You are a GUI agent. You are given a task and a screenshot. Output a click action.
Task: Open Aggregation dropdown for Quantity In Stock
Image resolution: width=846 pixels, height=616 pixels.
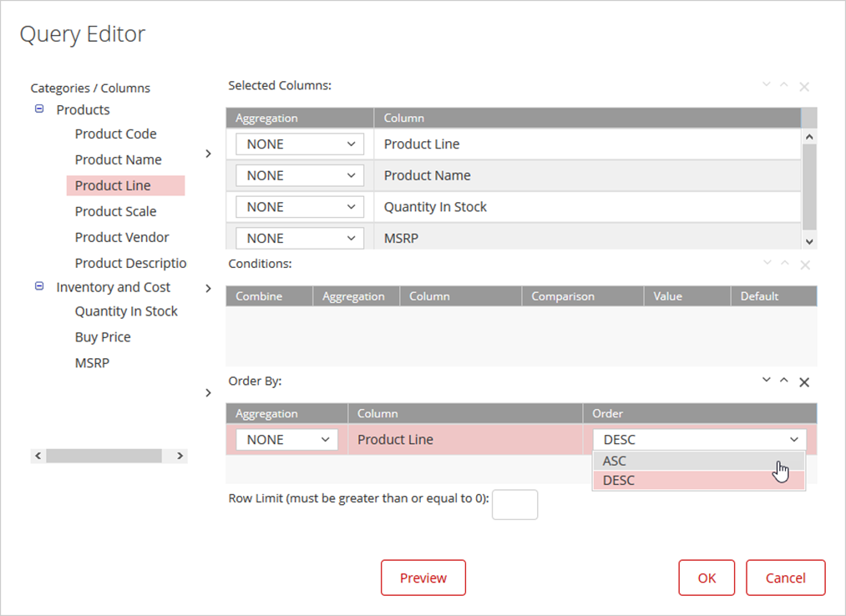point(300,207)
